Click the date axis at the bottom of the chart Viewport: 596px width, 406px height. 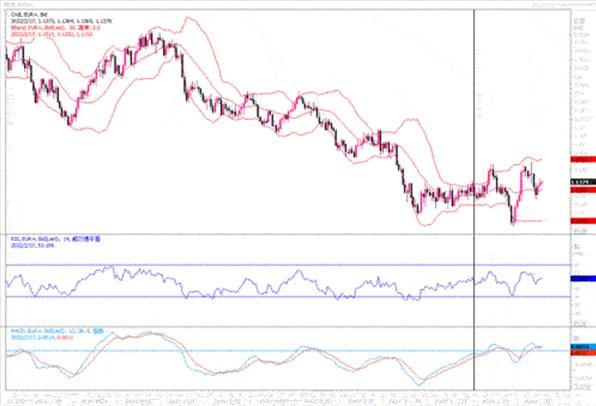coord(288,397)
